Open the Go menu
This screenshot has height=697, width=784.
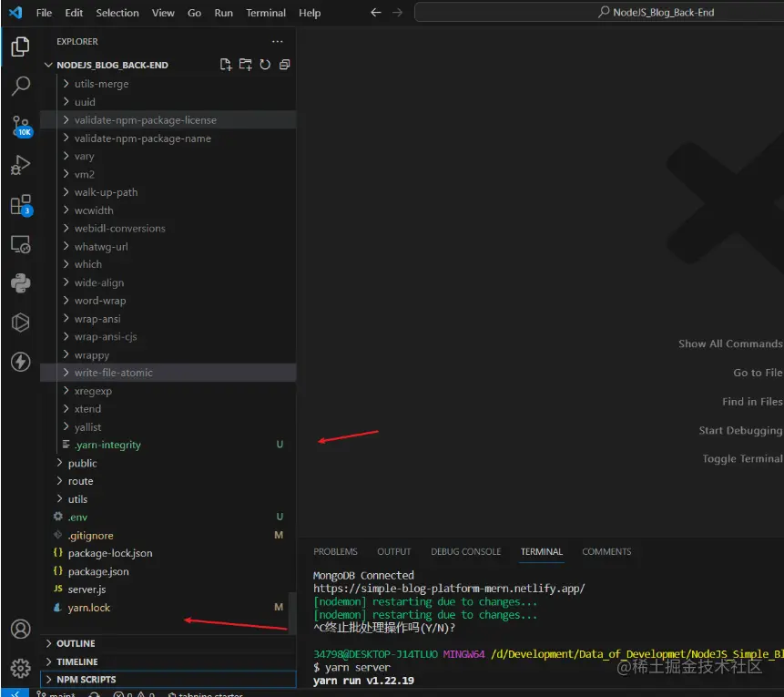pyautogui.click(x=195, y=13)
